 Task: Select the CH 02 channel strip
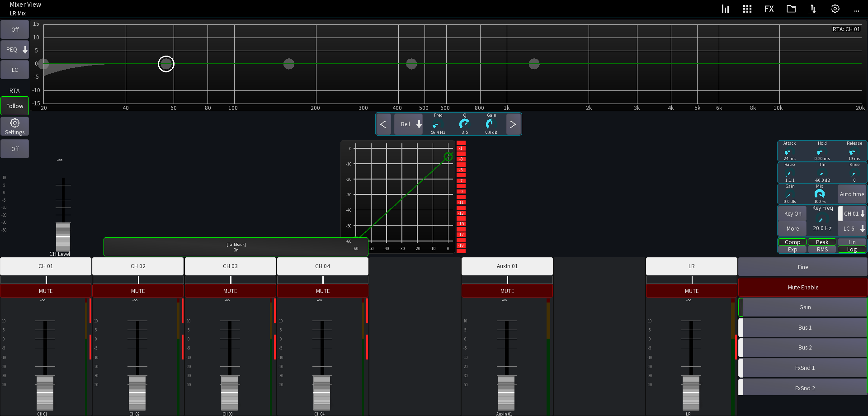(138, 266)
